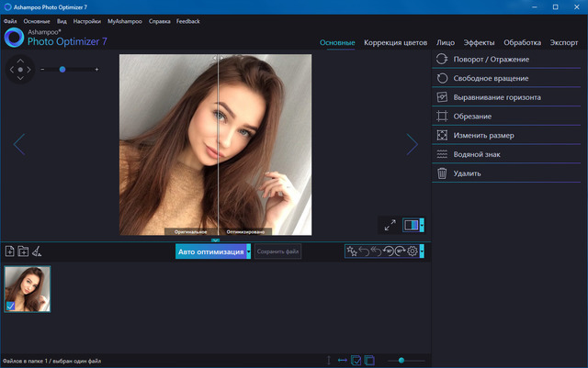588x368 pixels.
Task: Click the double undo-all arrows icon
Action: point(376,251)
